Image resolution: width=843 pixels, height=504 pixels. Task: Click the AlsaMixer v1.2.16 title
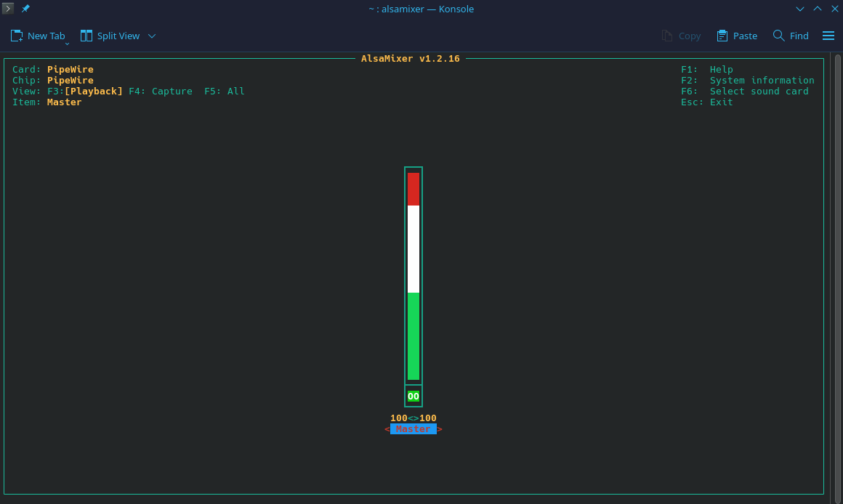[x=410, y=59]
